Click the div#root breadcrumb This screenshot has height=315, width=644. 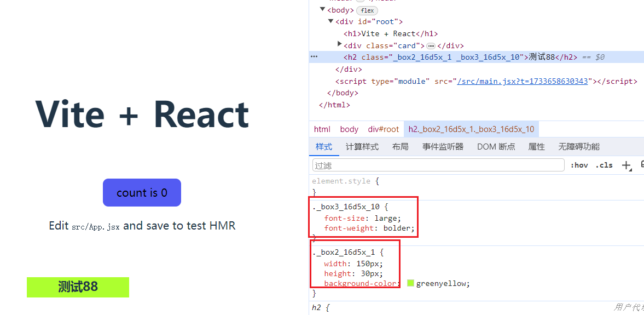[383, 129]
